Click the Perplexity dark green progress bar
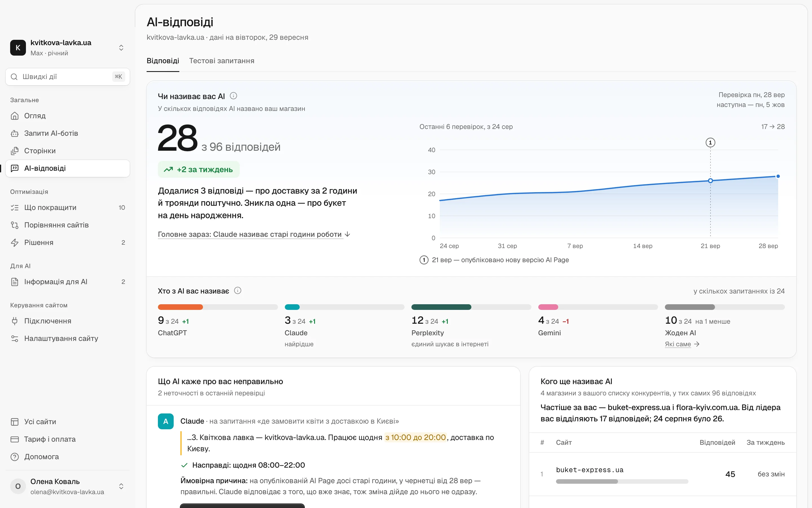The height and width of the screenshot is (508, 812). (x=441, y=307)
